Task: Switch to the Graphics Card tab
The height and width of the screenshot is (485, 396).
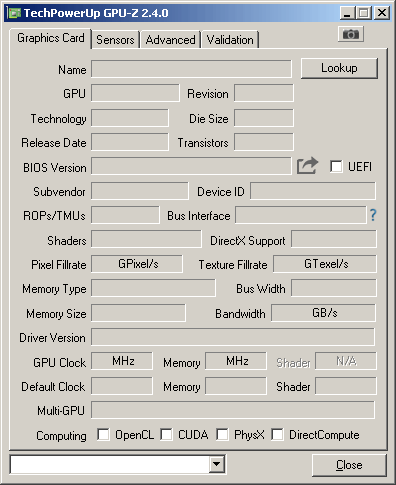Action: pos(51,38)
